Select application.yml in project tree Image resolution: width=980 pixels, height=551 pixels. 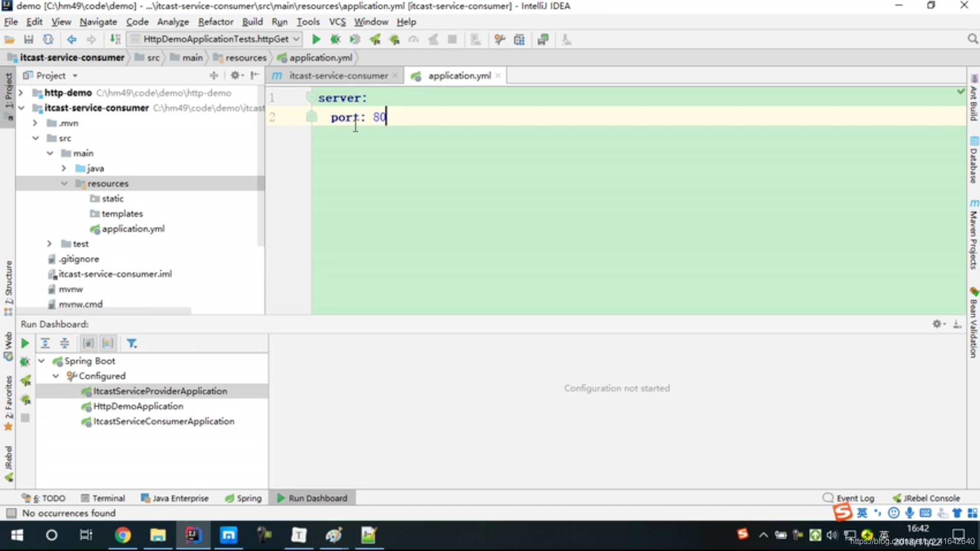click(x=133, y=229)
